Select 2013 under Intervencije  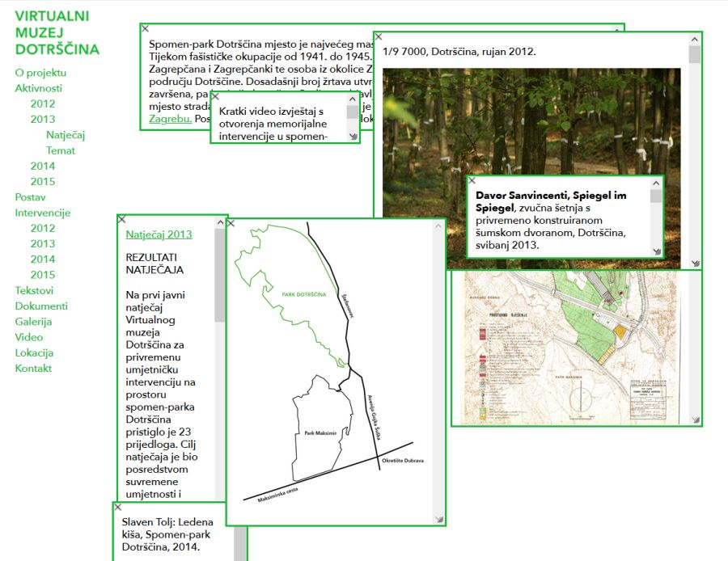pyautogui.click(x=43, y=243)
